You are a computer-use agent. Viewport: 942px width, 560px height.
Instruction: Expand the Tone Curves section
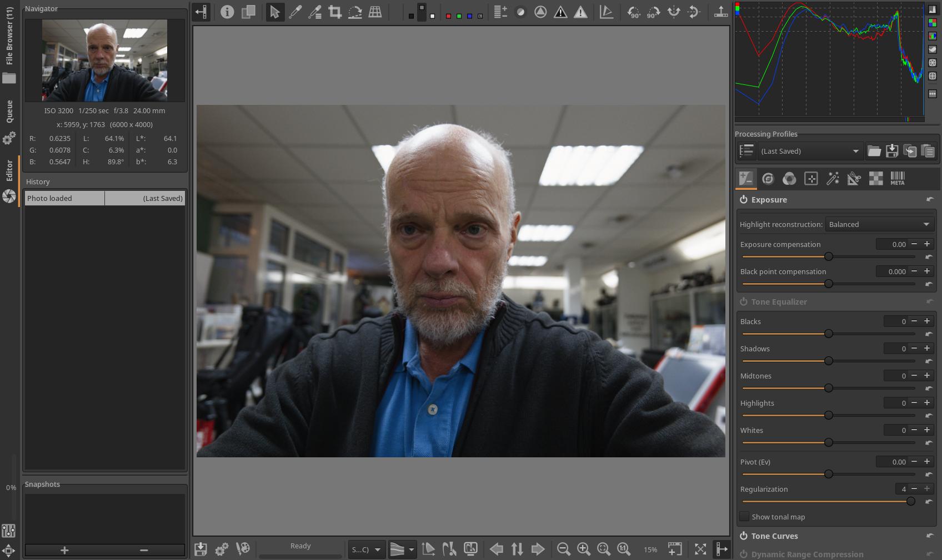774,536
